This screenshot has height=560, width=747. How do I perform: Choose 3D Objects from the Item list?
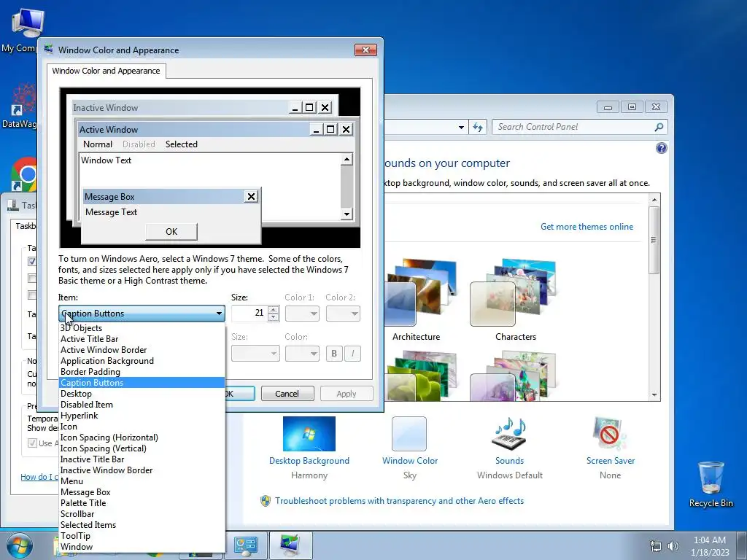click(x=142, y=328)
